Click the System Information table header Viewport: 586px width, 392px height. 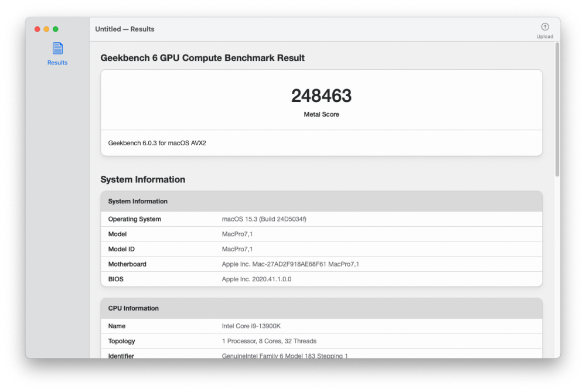(x=321, y=201)
